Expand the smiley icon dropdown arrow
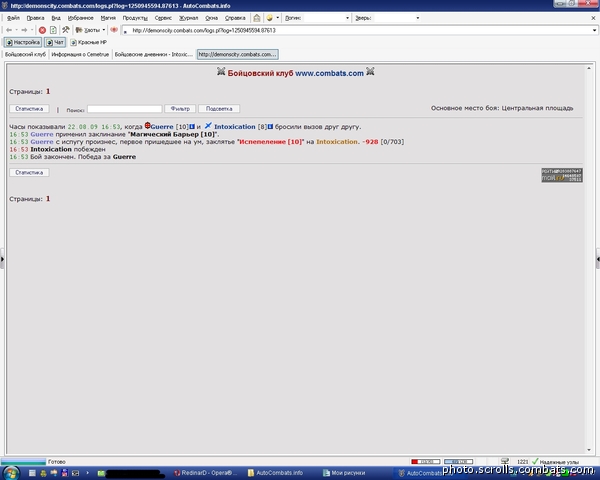Image resolution: width=600 pixels, height=480 pixels. 277,18
